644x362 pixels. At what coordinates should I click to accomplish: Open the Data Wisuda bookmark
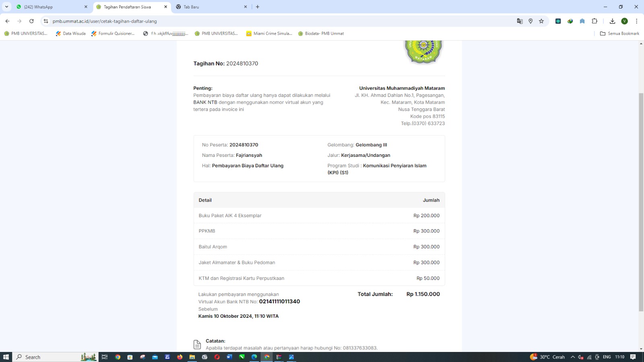pos(71,34)
